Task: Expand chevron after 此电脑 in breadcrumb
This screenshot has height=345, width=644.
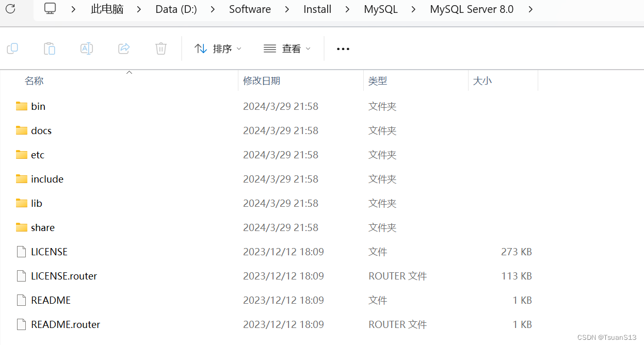Action: point(139,9)
